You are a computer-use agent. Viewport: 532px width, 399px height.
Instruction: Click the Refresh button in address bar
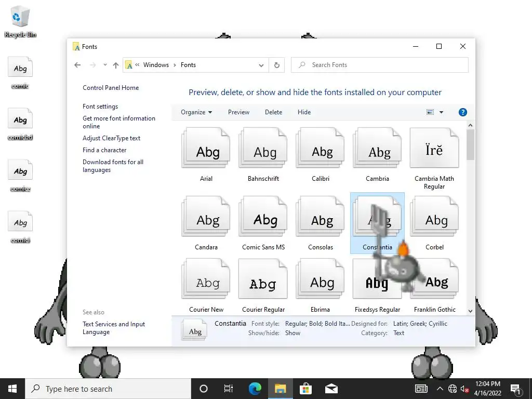tap(277, 65)
